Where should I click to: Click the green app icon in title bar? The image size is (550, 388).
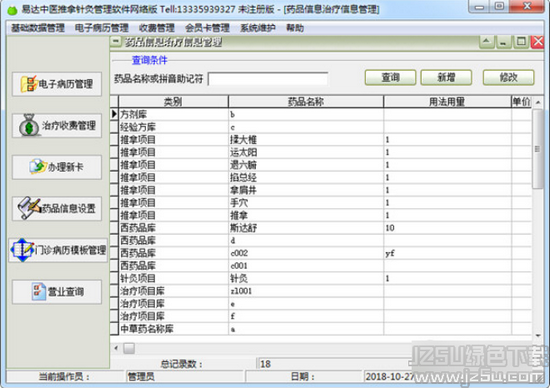pos(13,10)
